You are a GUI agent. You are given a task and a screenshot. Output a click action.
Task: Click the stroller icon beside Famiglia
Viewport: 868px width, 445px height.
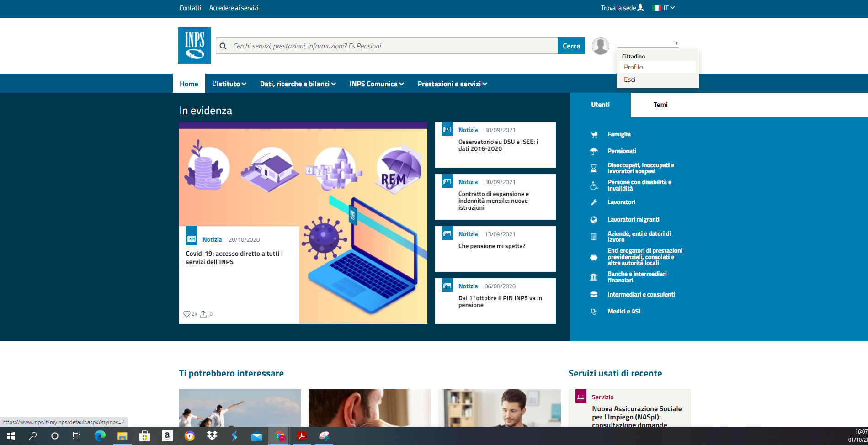point(594,134)
